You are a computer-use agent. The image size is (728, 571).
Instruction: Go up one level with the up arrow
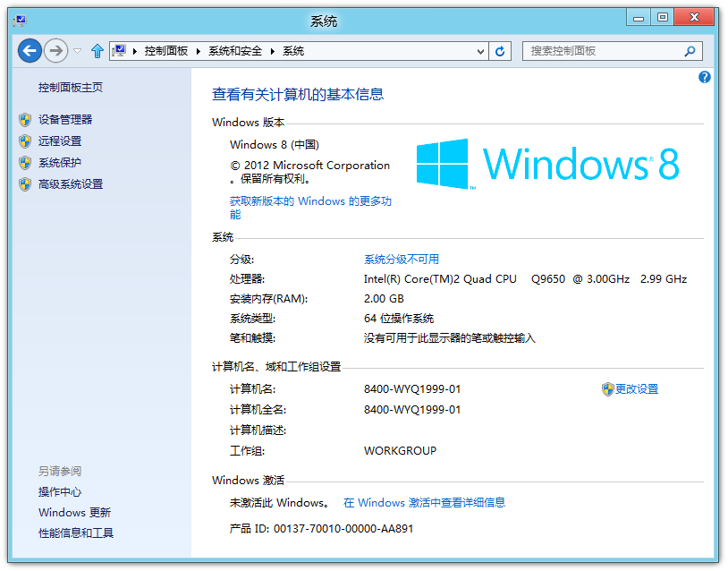point(97,51)
